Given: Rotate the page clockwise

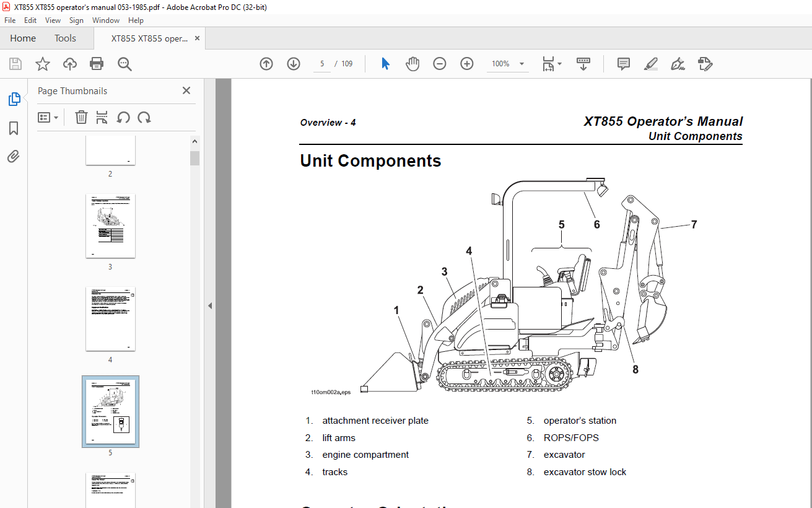Looking at the screenshot, I should coord(144,117).
